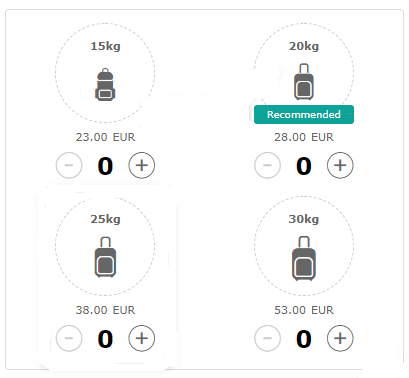
Task: Add a 30kg bag with plus button
Action: (x=340, y=338)
